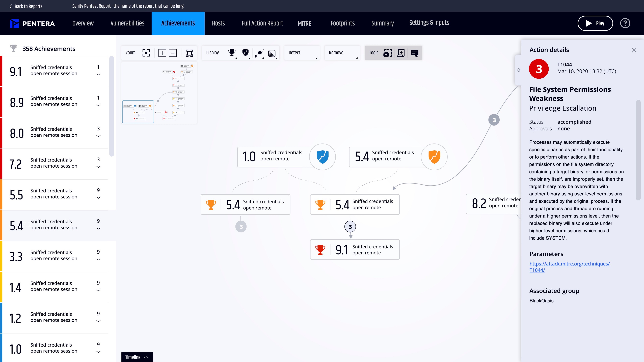
Task: Click the orange shield icon on node 5.4
Action: click(x=434, y=157)
